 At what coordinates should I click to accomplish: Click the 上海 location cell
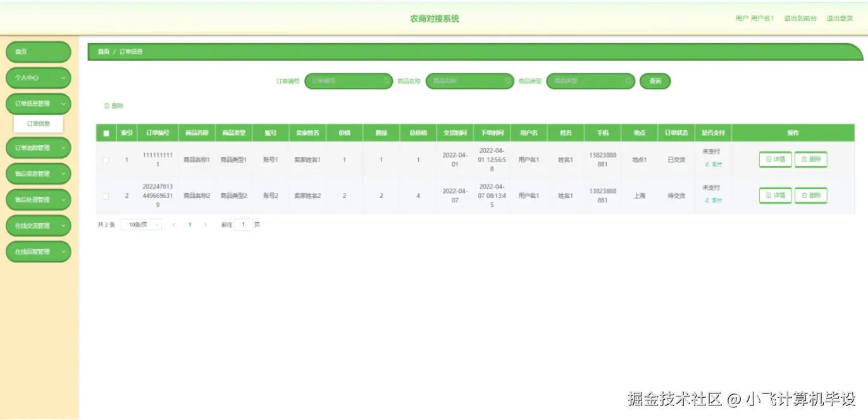(x=640, y=196)
